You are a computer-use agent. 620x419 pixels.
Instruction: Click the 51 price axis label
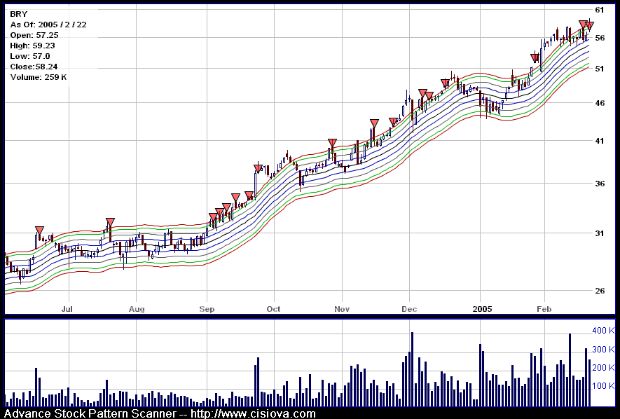(599, 69)
